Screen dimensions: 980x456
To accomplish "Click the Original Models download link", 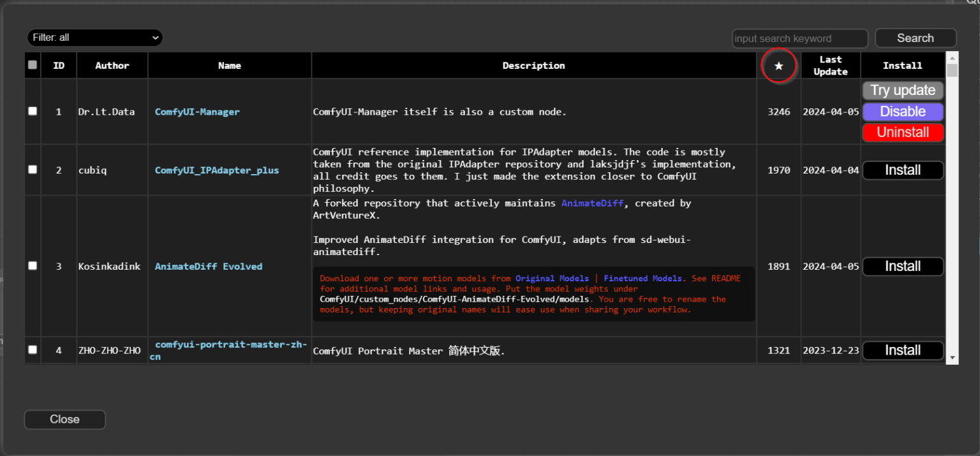I will pyautogui.click(x=552, y=278).
